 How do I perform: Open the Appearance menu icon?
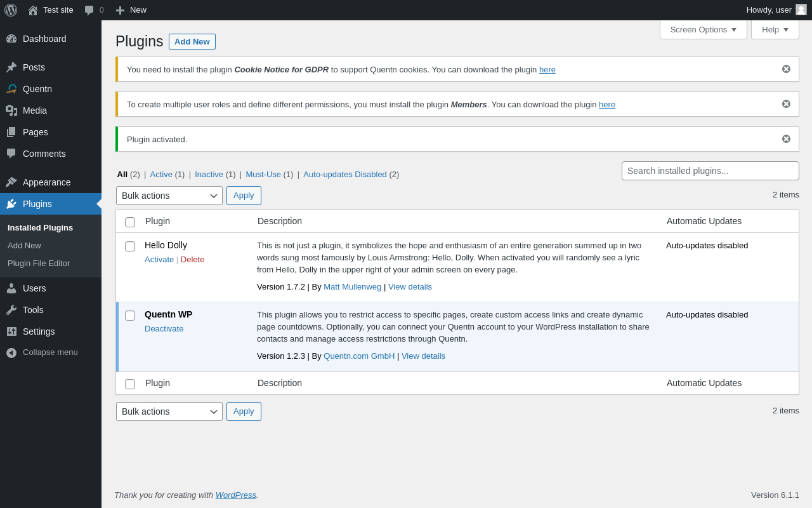11,182
